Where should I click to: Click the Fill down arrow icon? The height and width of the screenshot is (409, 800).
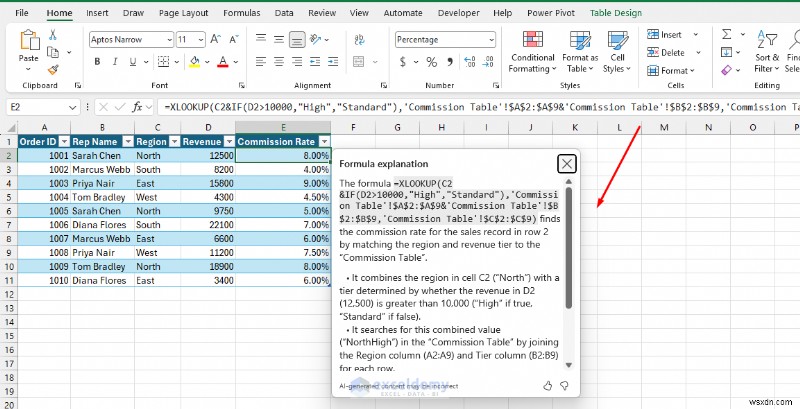[x=727, y=52]
